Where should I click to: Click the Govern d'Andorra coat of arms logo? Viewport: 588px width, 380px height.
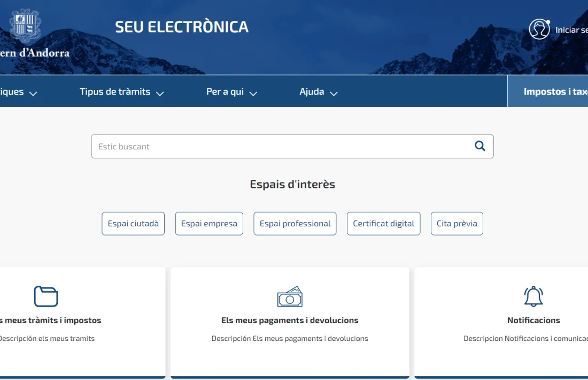[25, 24]
